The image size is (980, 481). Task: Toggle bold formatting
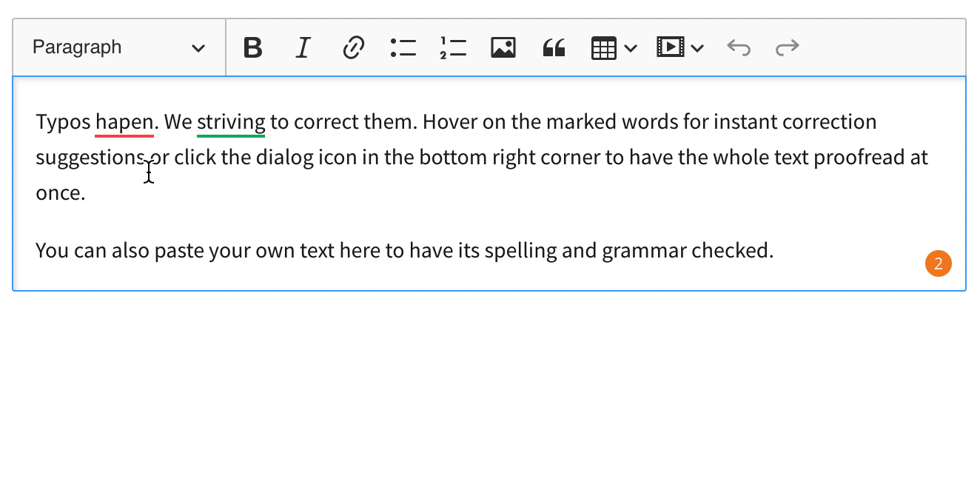point(253,47)
